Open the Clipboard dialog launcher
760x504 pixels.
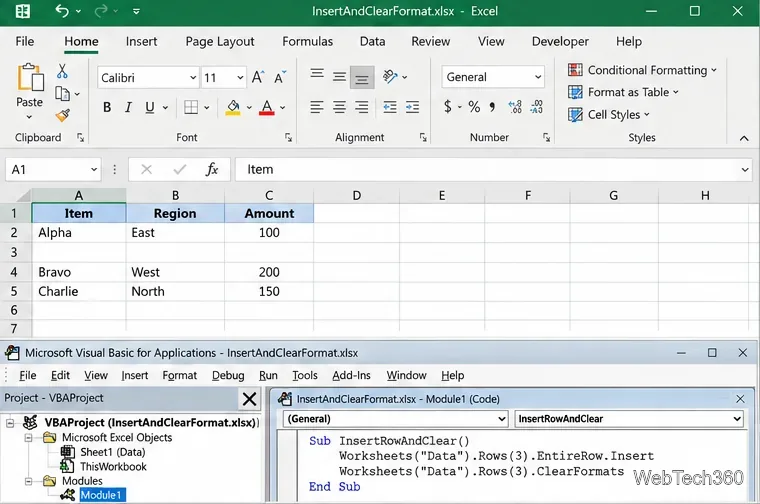tap(80, 138)
